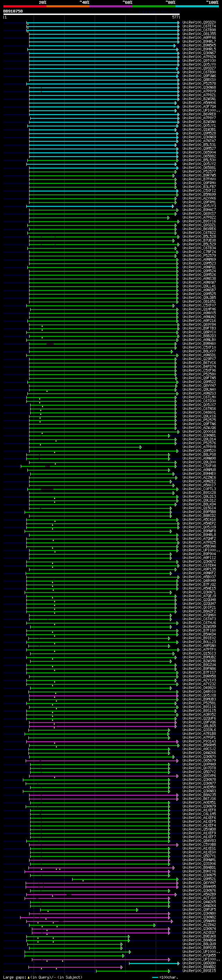Select the UniRef100_B9MWF8 label
Screen dimensions: 222x980
[x=199, y=531]
